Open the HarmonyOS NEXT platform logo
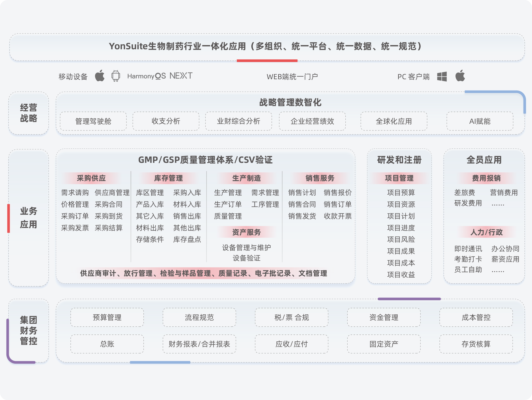The image size is (532, 400). coord(160,76)
